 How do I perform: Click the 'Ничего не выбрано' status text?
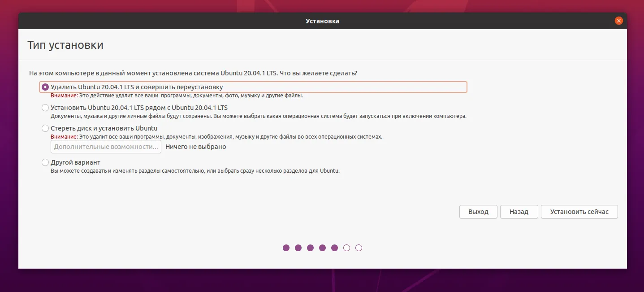[x=196, y=147]
